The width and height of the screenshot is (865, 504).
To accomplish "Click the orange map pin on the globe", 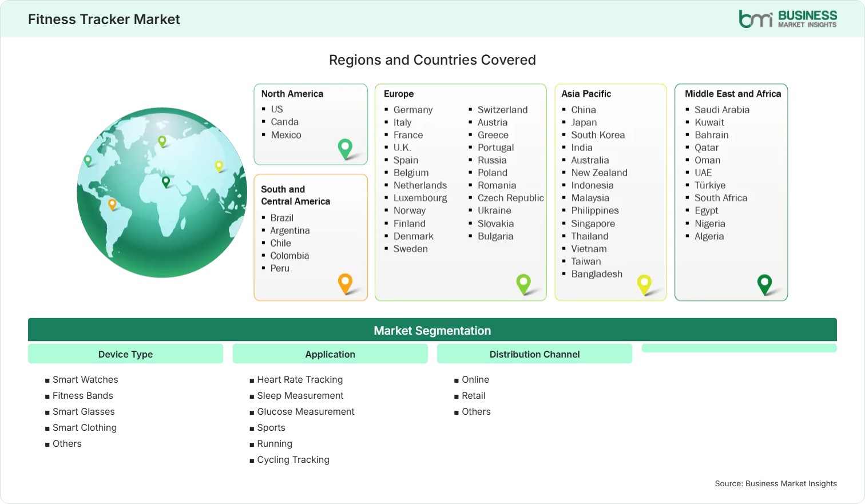I will [112, 204].
